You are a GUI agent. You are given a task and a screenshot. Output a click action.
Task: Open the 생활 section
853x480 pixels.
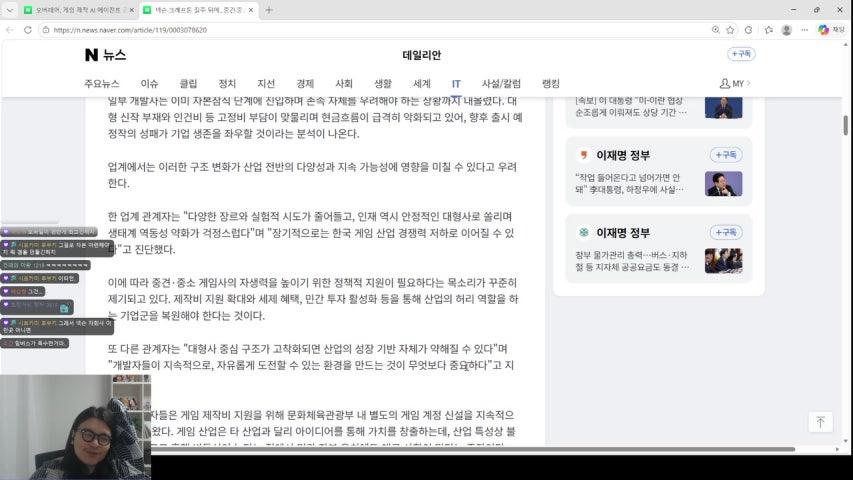[x=383, y=83]
